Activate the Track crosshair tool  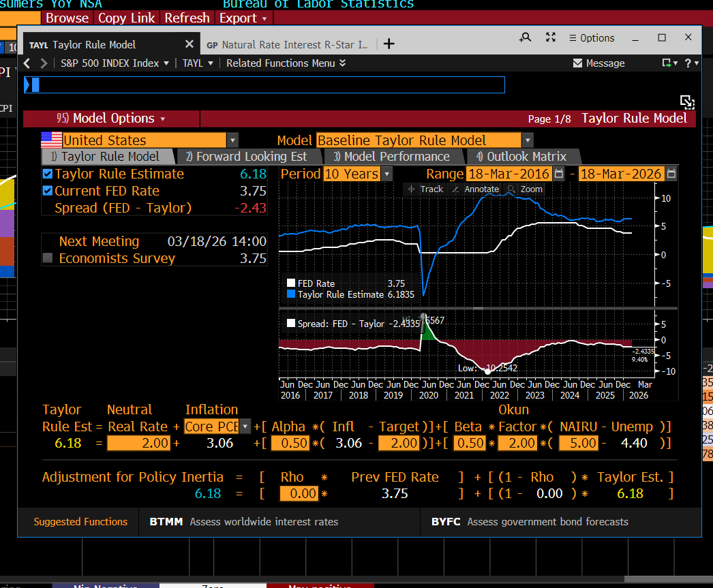pos(425,189)
